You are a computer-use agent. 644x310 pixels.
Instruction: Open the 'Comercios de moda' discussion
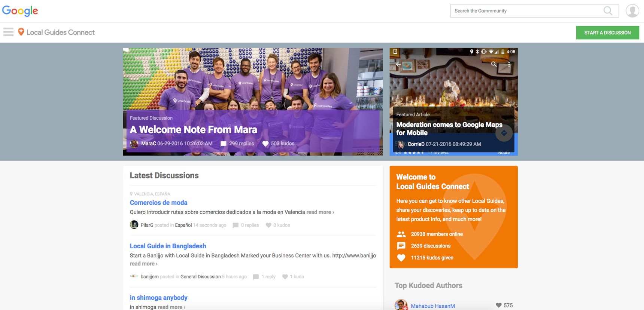coord(159,202)
